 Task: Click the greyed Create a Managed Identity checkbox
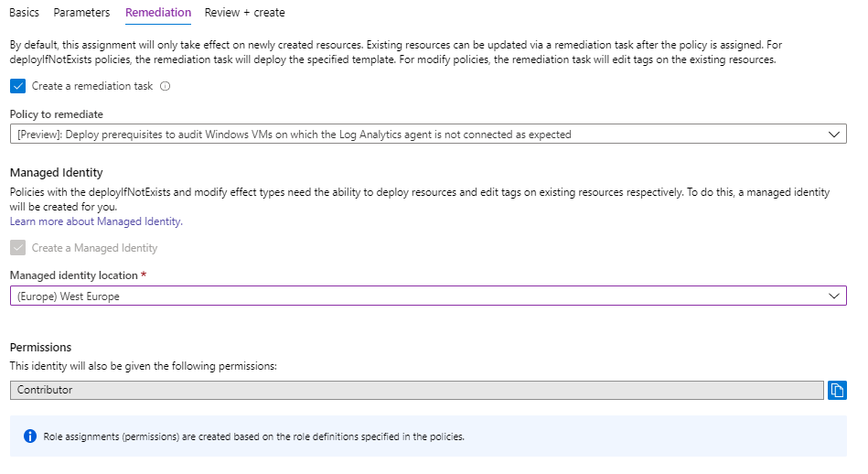[17, 248]
